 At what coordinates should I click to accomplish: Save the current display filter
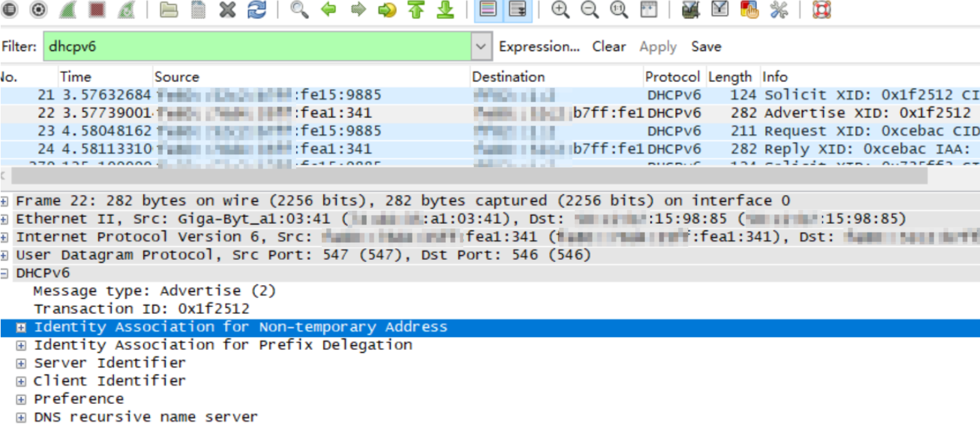point(706,46)
